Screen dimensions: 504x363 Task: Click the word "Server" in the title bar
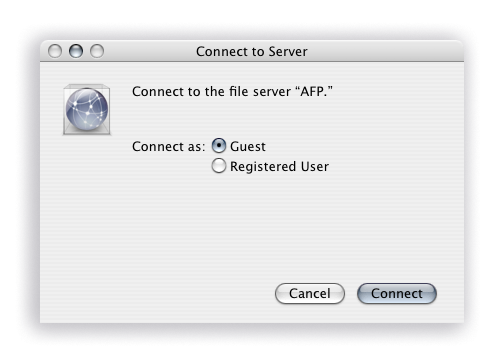(x=288, y=52)
